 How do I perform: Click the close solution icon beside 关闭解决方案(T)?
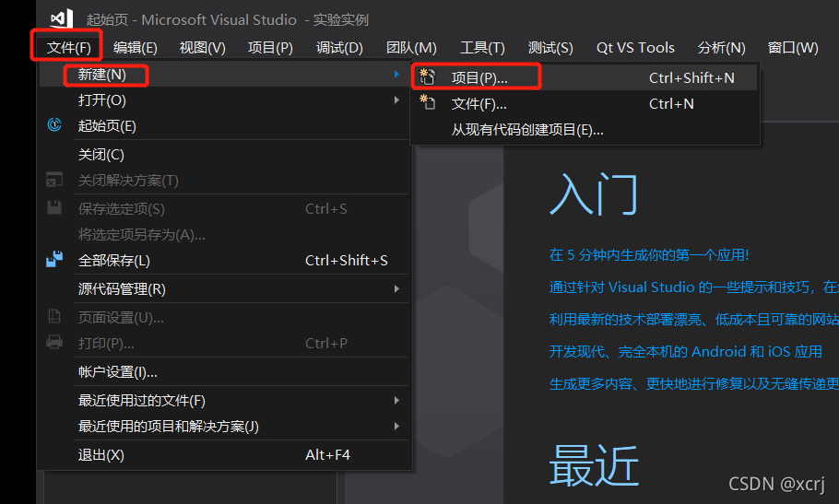click(54, 180)
